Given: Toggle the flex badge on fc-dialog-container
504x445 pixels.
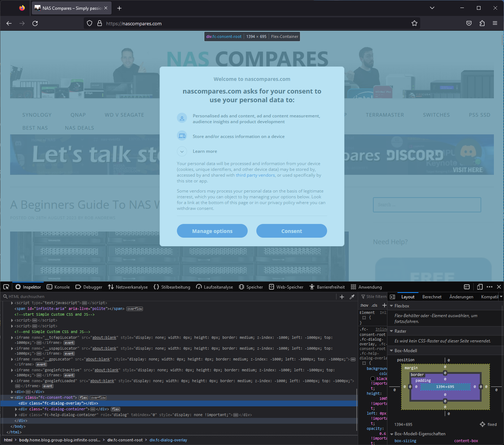Looking at the screenshot, I should [115, 409].
